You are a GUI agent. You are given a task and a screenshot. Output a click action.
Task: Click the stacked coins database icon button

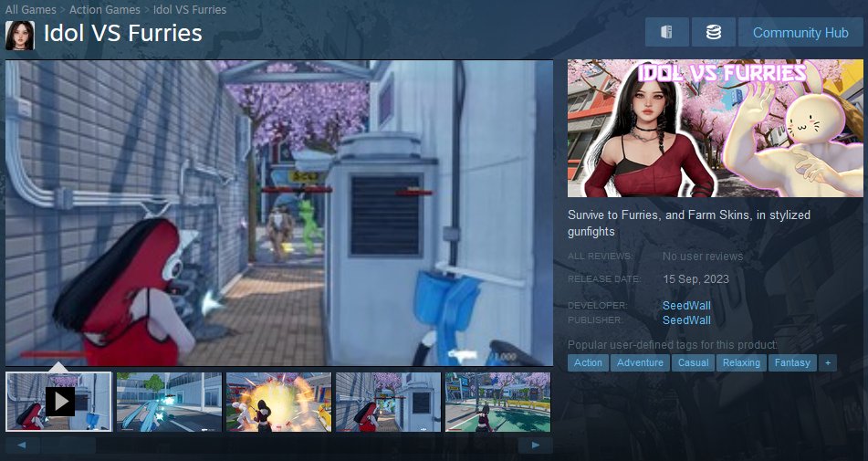point(713,32)
